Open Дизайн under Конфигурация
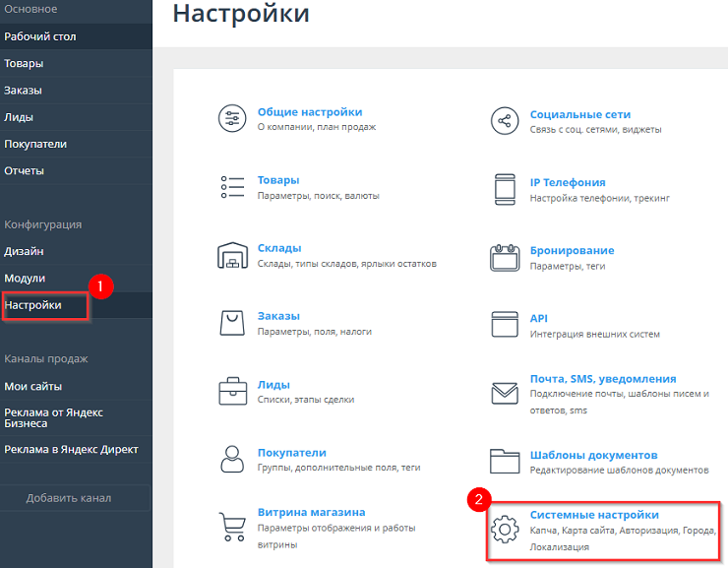Viewport: 728px width, 568px height. [25, 251]
